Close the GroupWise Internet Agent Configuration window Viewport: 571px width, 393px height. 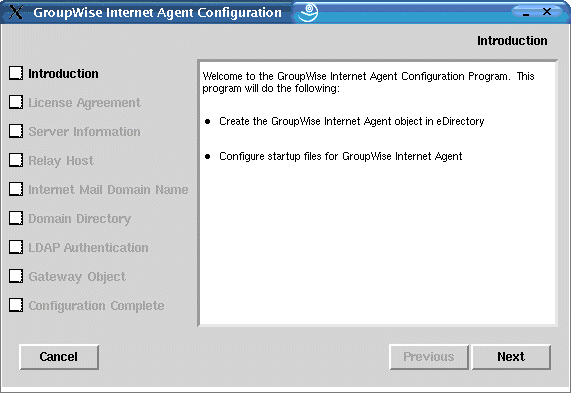pyautogui.click(x=547, y=12)
